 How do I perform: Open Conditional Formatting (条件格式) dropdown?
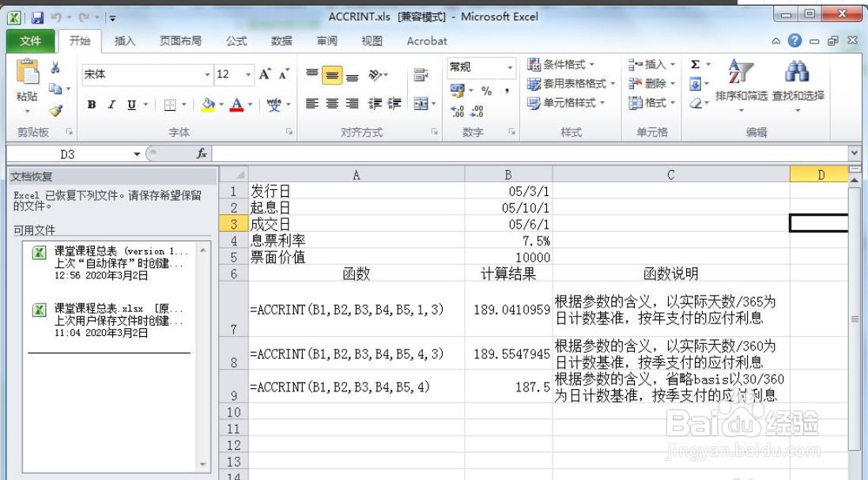pos(560,65)
